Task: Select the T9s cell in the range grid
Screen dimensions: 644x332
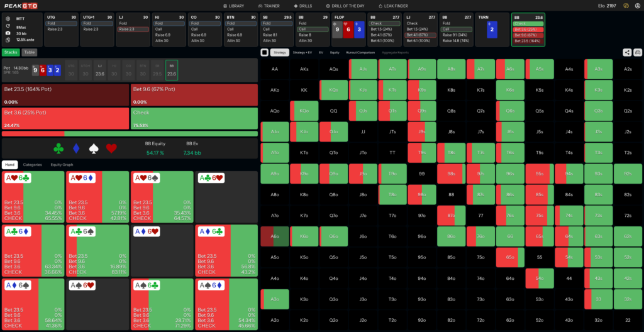Action: click(422, 152)
